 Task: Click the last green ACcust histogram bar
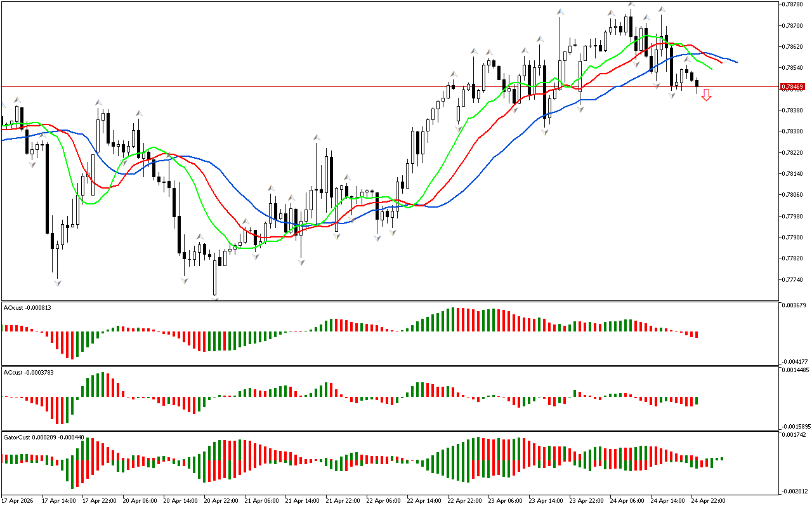pos(696,401)
